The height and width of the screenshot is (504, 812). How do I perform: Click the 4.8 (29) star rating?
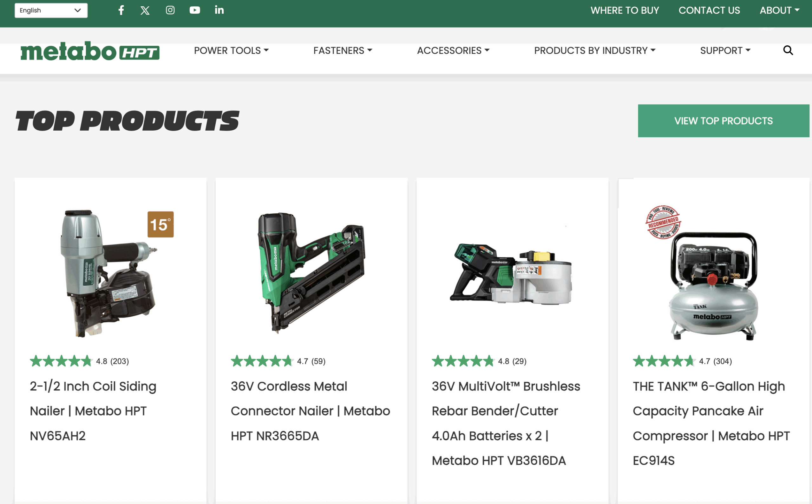[479, 361]
